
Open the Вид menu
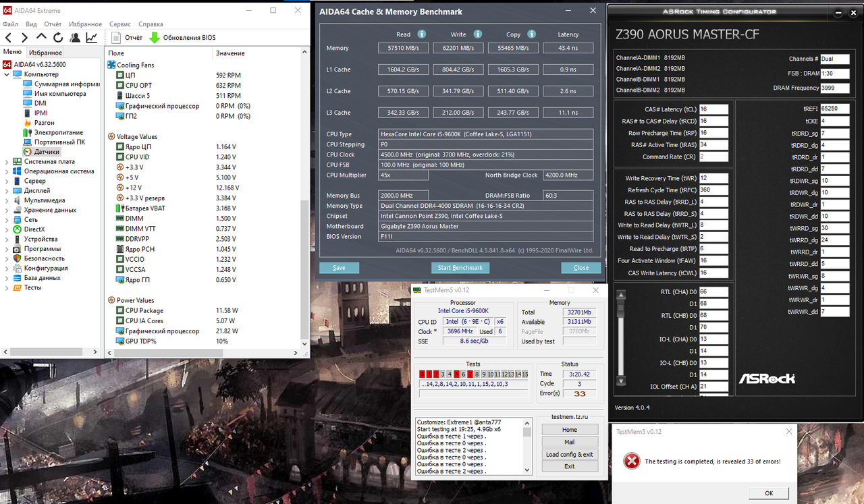[x=31, y=24]
